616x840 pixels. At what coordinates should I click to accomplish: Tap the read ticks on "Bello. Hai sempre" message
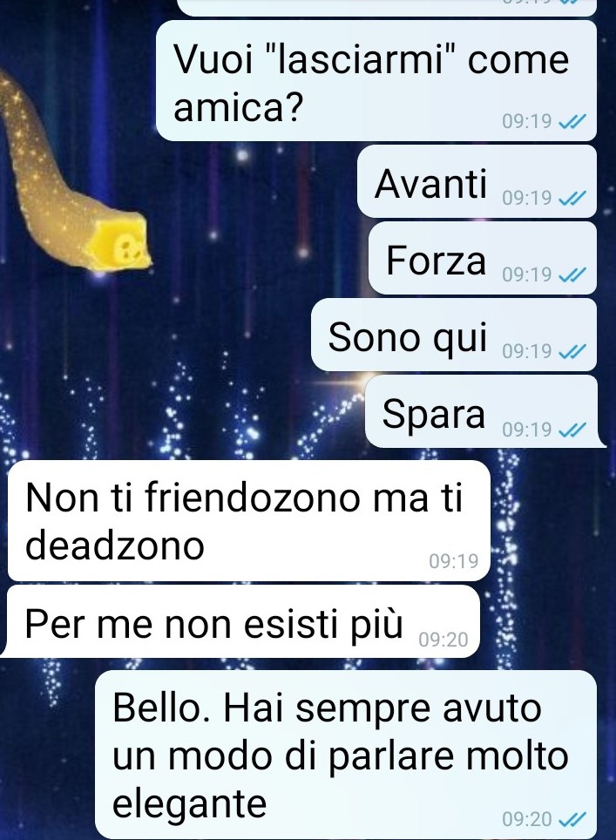pyautogui.click(x=572, y=819)
